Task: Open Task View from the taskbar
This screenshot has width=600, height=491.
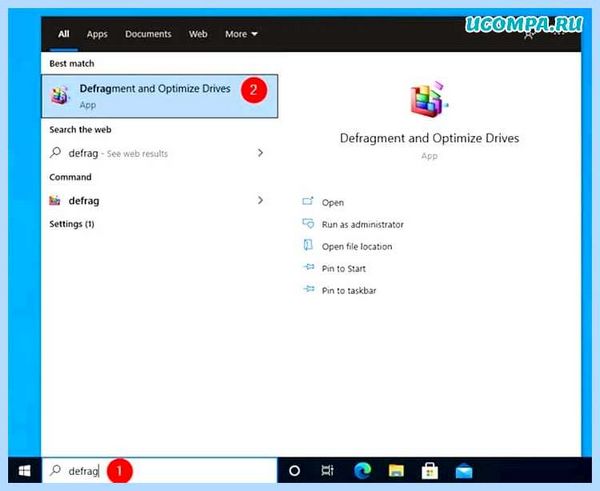Action: click(x=328, y=471)
